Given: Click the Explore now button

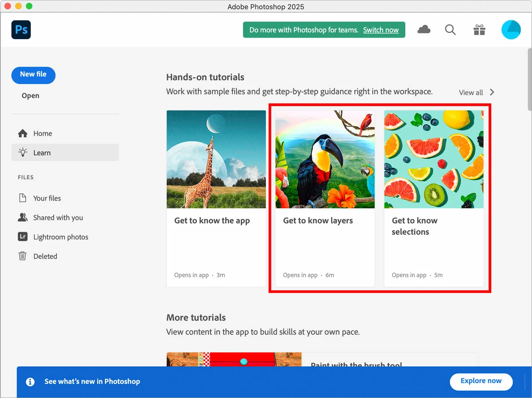Looking at the screenshot, I should [x=481, y=381].
